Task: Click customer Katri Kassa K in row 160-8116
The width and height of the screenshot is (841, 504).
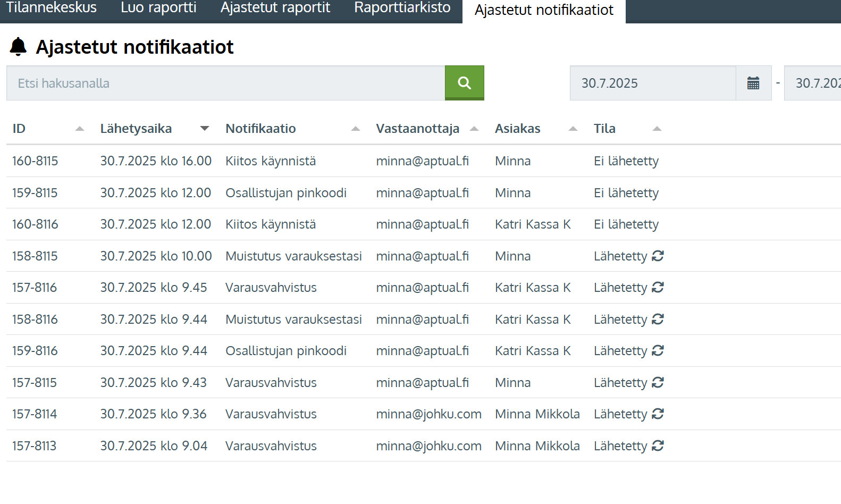Action: [533, 224]
